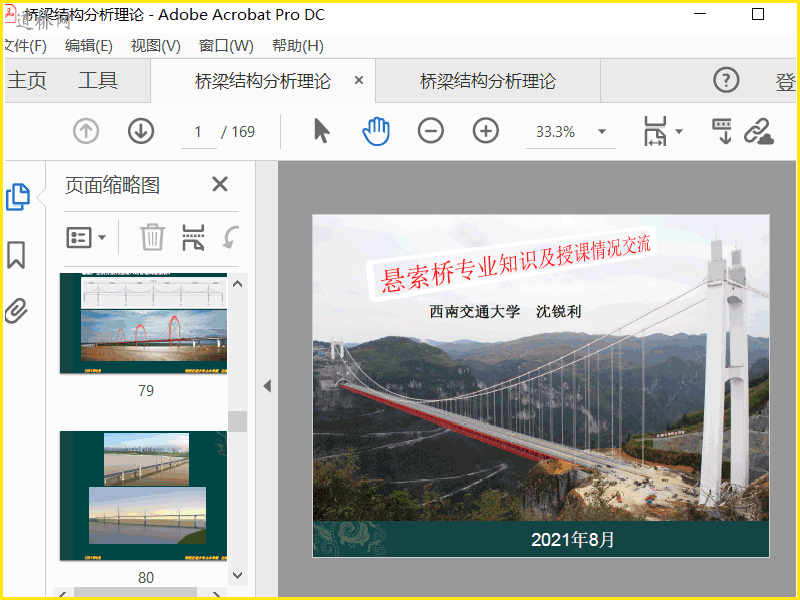Select page 80 thumbnail
Image resolution: width=800 pixels, height=600 pixels.
pyautogui.click(x=143, y=495)
